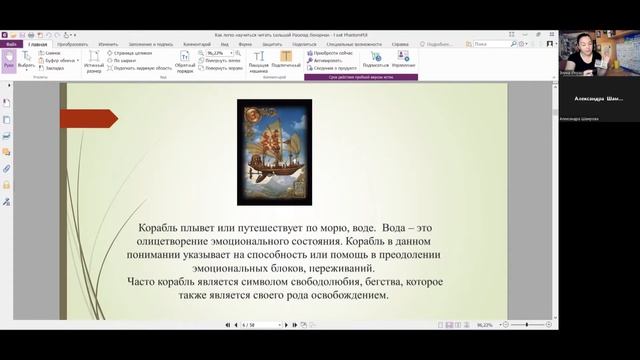Open the Help (Справка) tab
Image resolution: width=640 pixels, height=360 pixels.
click(x=400, y=44)
